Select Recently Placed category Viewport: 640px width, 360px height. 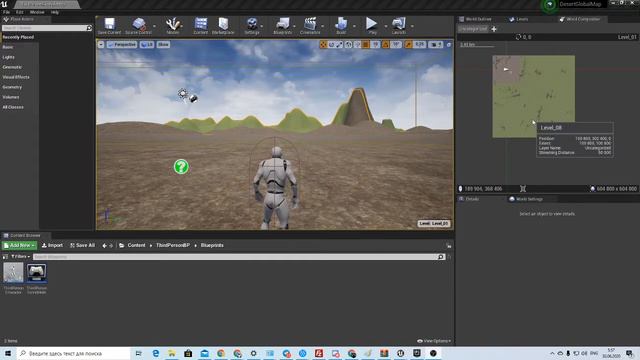tap(18, 37)
